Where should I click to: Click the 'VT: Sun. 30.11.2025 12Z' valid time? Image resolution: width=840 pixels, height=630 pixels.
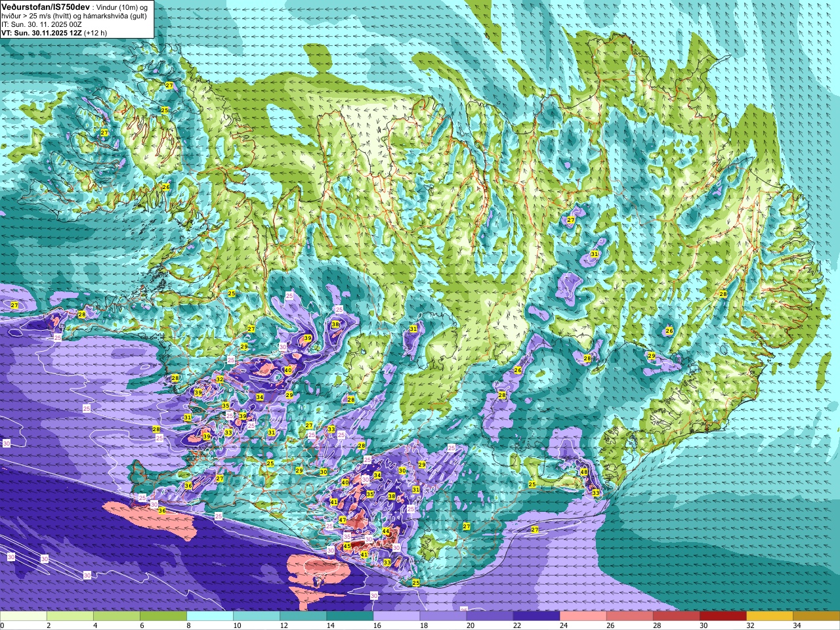[41, 33]
